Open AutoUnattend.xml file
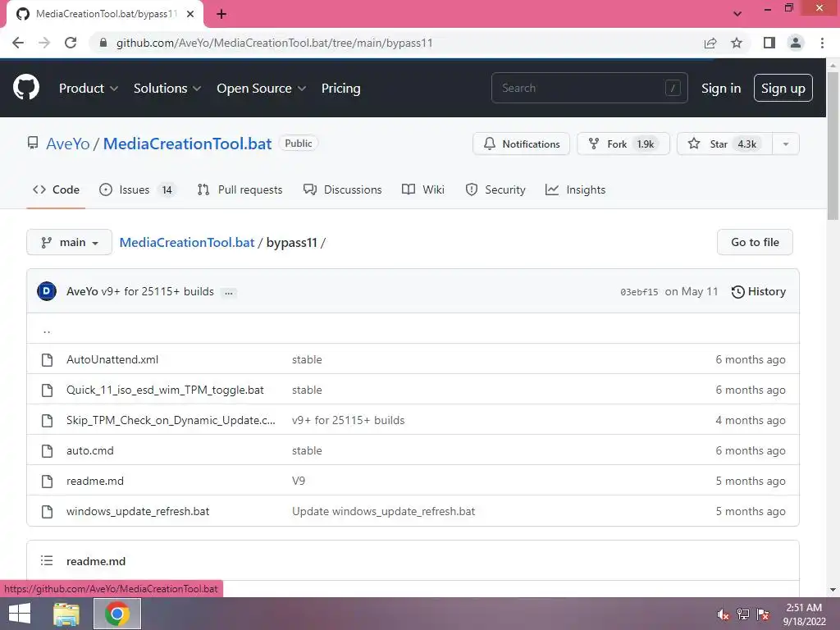Viewport: 840px width, 630px height. 112,359
